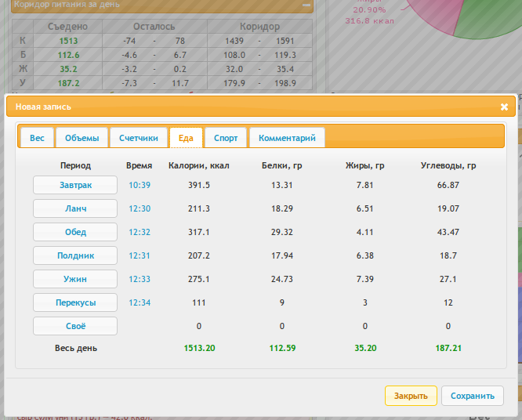The width and height of the screenshot is (522, 420).
Task: Open the Ужин meal period
Action: [75, 279]
